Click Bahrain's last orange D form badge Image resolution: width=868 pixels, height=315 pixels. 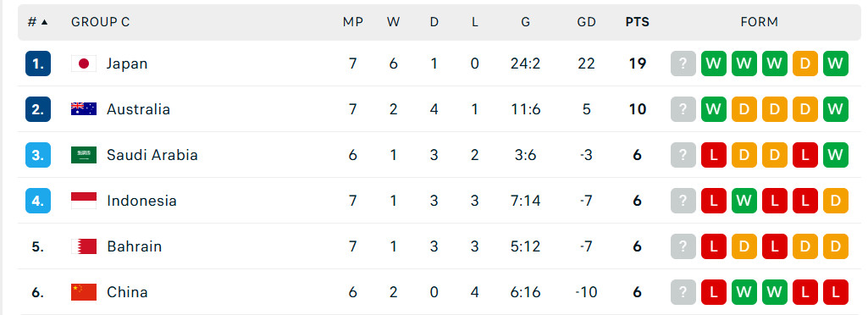835,246
